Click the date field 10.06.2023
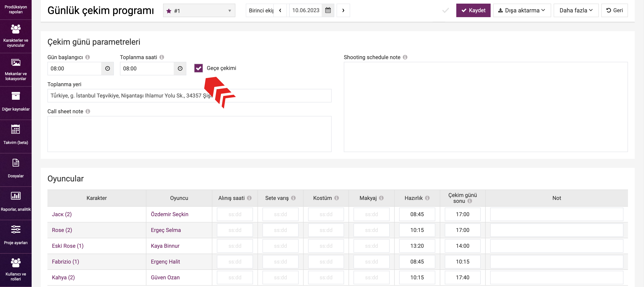The width and height of the screenshot is (644, 287). (305, 10)
